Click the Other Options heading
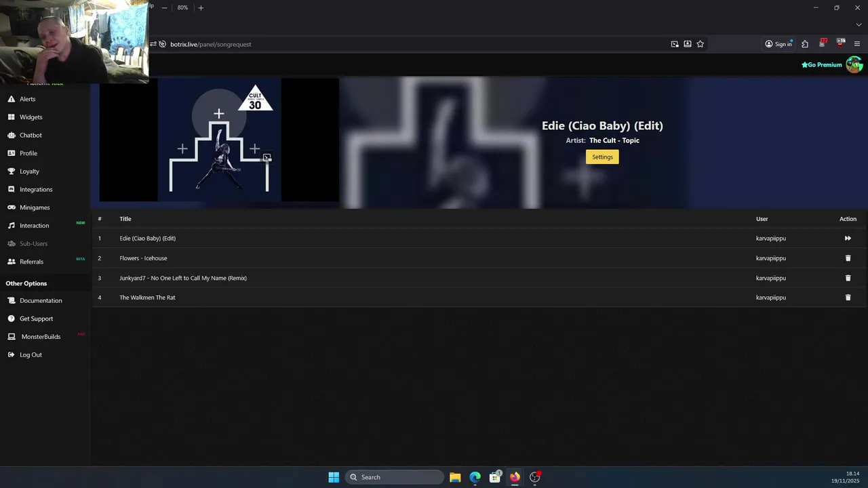Screen dimensions: 868x488 pyautogui.click(x=26, y=283)
